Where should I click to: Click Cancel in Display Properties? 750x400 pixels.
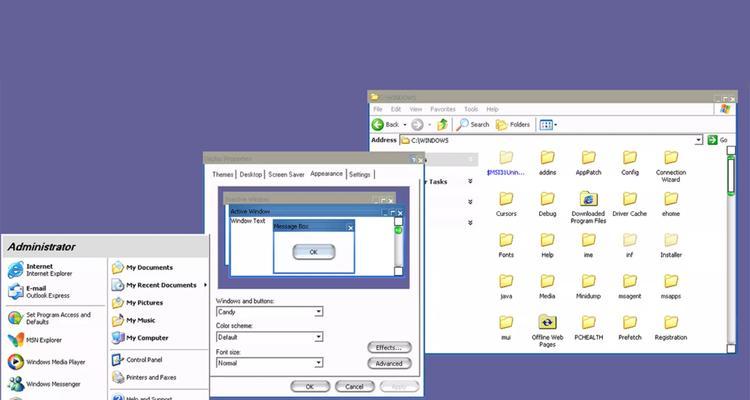click(354, 387)
